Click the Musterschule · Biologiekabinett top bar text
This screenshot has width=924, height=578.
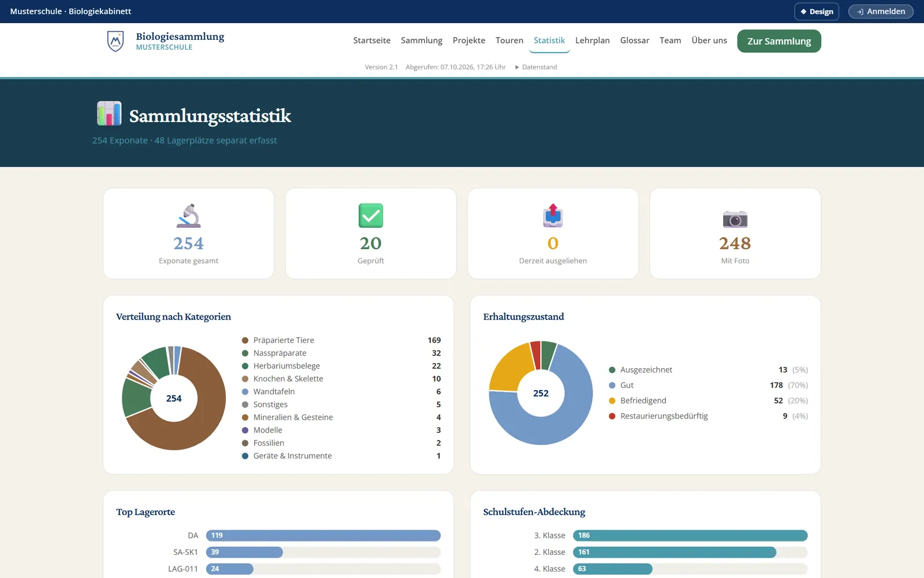click(x=70, y=12)
